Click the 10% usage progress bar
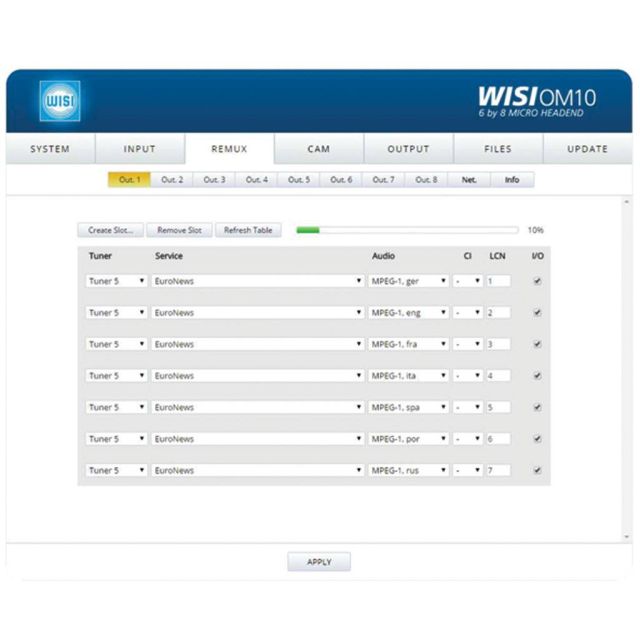This screenshot has height=640, width=640. tap(406, 230)
